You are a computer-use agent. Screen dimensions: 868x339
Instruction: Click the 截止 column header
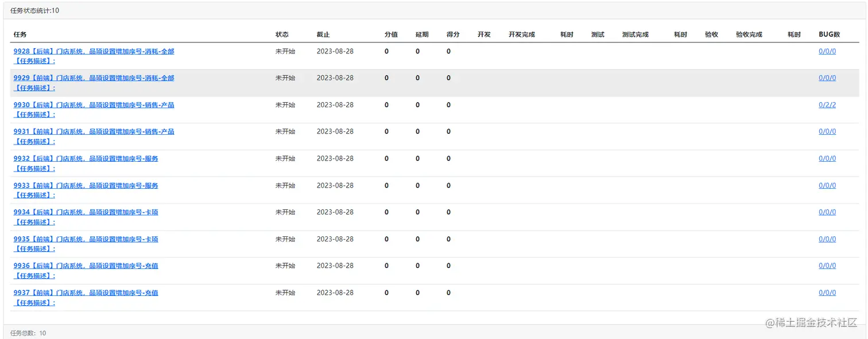click(x=323, y=34)
